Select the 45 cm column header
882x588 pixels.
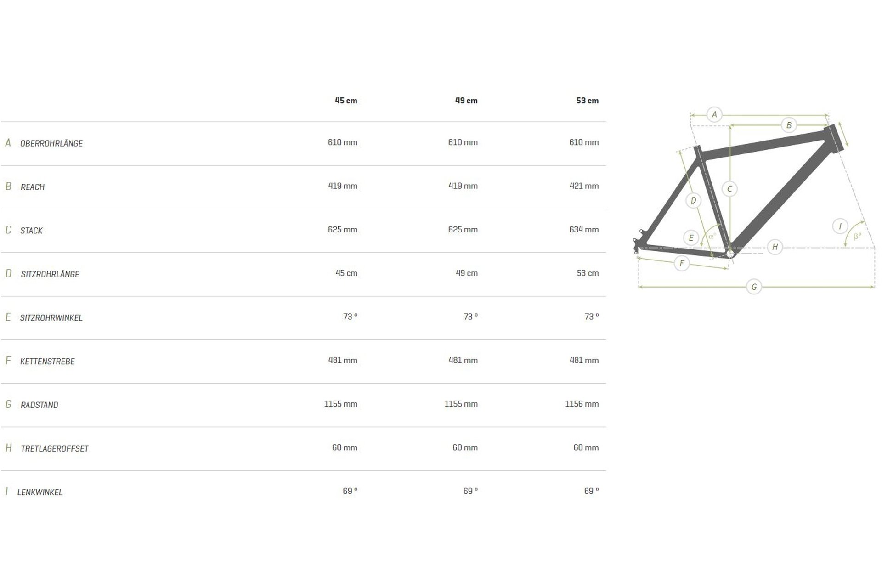click(346, 101)
